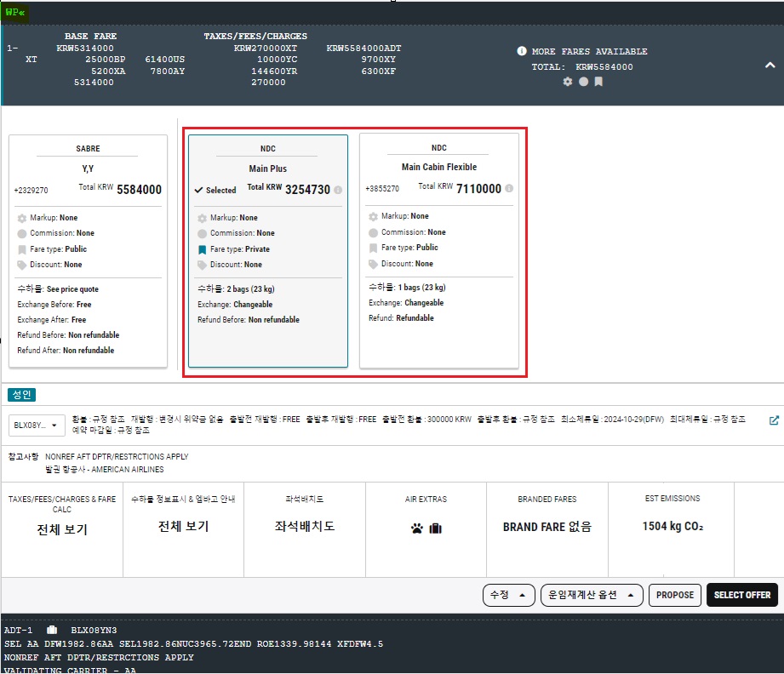The height and width of the screenshot is (674, 784).
Task: Click the bookmark icon under TOTAL
Action: 598,82
